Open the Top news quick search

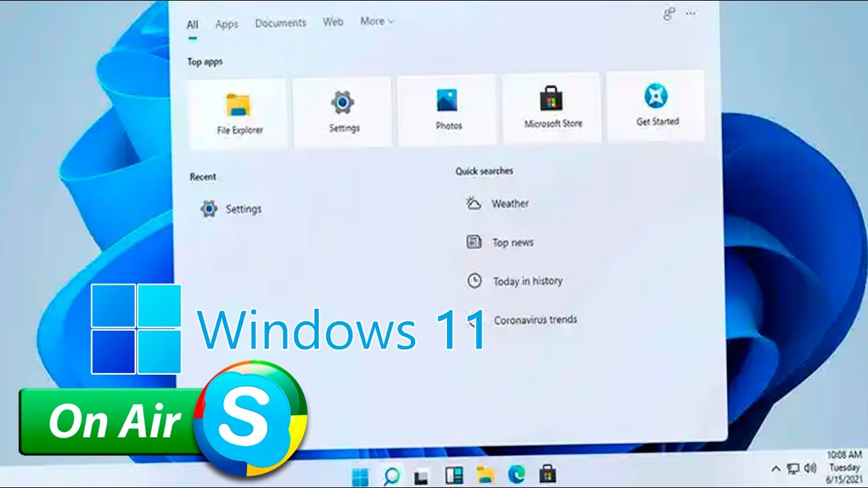(x=500, y=242)
